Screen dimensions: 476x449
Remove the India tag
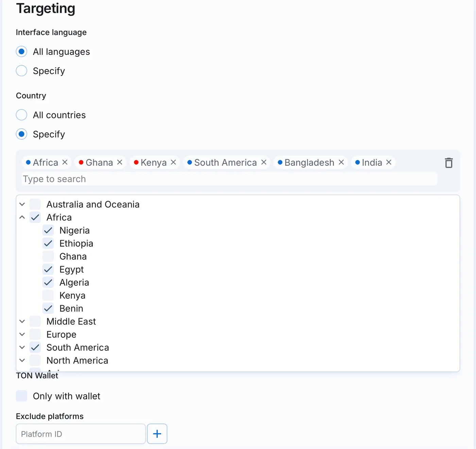389,162
